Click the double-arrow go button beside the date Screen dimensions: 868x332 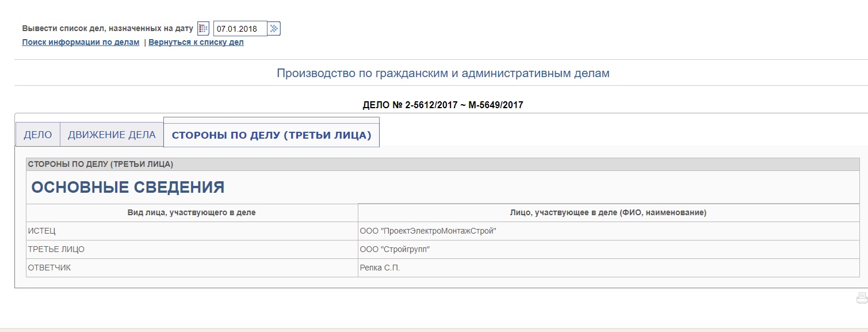pyautogui.click(x=274, y=29)
